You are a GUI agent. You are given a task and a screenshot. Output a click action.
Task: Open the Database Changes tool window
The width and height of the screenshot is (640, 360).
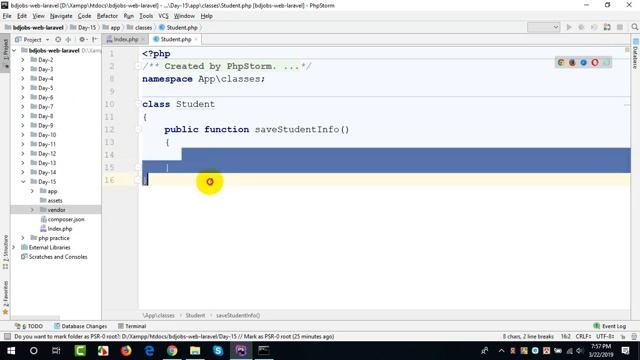[x=80, y=326]
